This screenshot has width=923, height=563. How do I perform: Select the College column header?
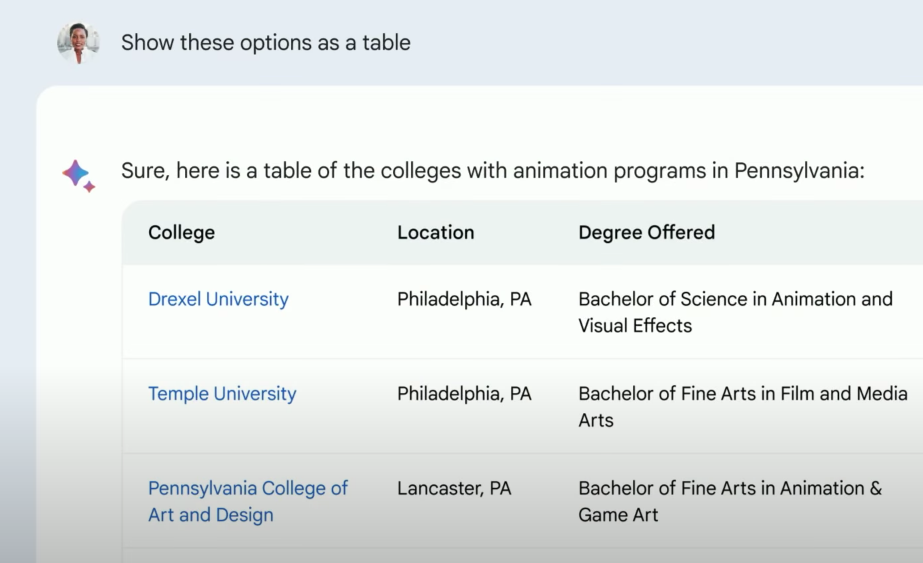point(181,233)
